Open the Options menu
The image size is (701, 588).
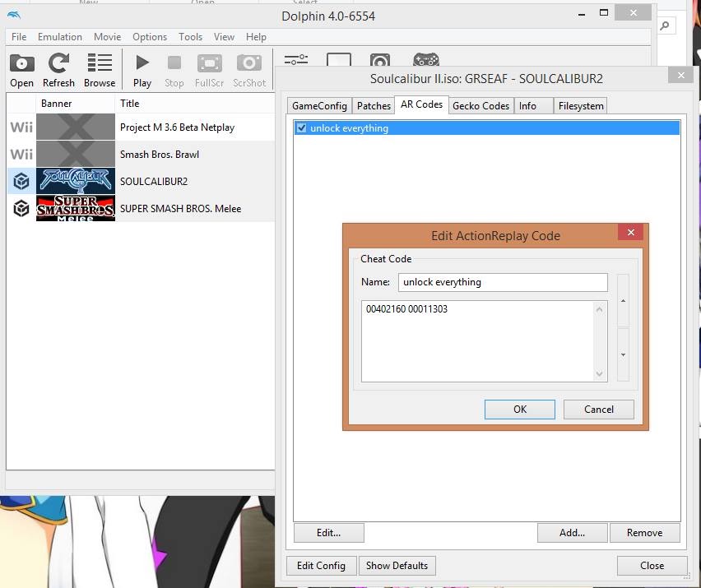point(150,37)
